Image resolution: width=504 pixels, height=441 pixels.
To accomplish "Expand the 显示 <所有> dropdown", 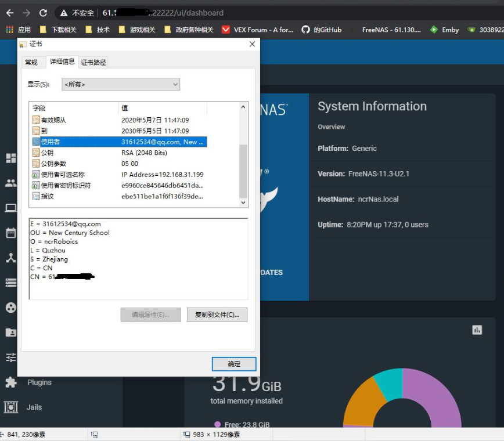I will pyautogui.click(x=121, y=84).
